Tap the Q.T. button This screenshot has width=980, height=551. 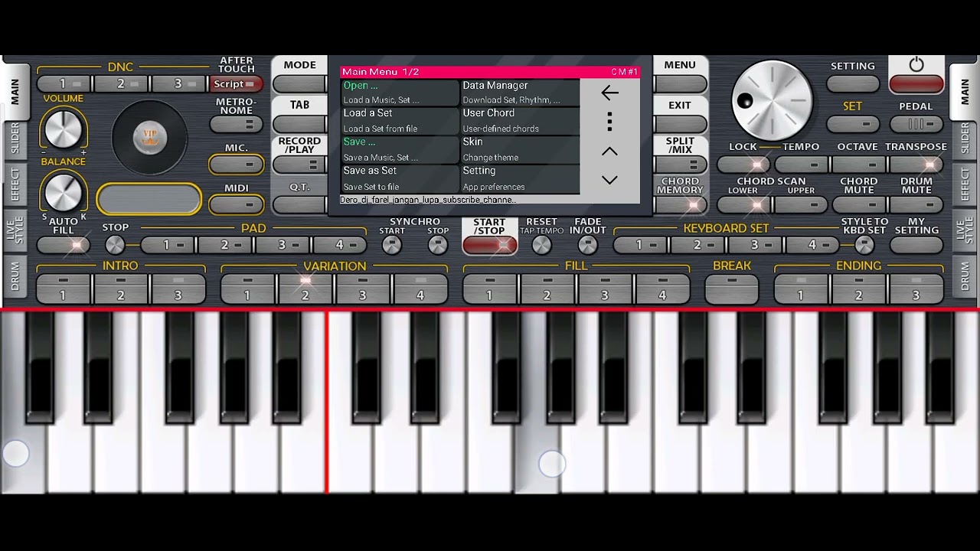point(299,204)
